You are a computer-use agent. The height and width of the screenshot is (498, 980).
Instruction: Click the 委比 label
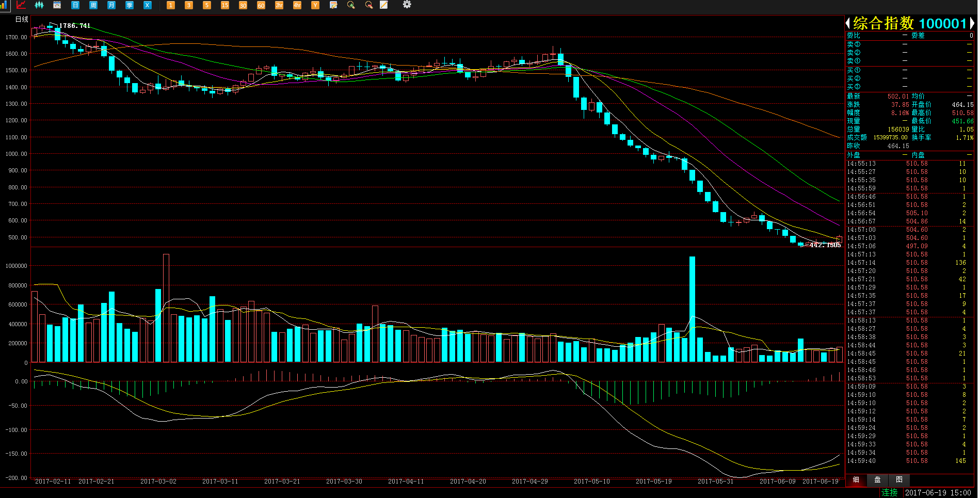pyautogui.click(x=854, y=36)
